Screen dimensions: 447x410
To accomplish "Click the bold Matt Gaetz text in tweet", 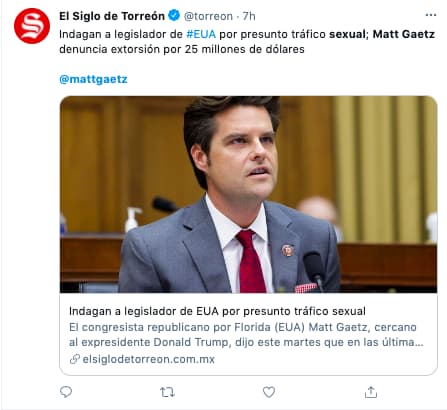I will click(404, 34).
